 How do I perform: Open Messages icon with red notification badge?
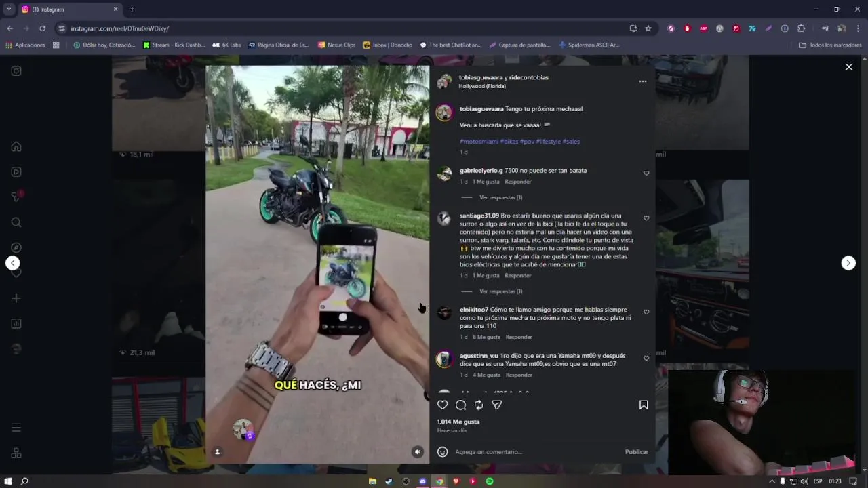click(x=16, y=197)
